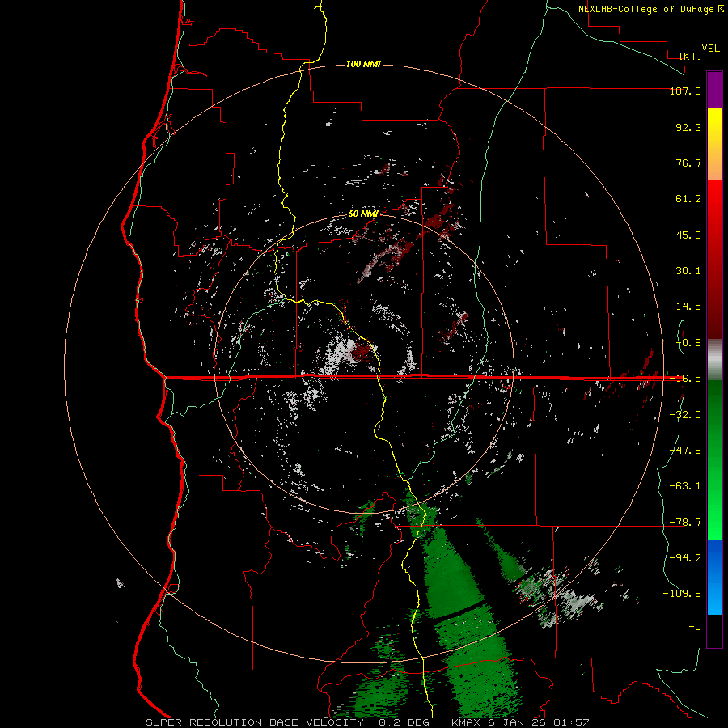Screen dimensions: 728x728
Task: Click the NEXLAB-College of DuPage label
Action: pos(645,9)
